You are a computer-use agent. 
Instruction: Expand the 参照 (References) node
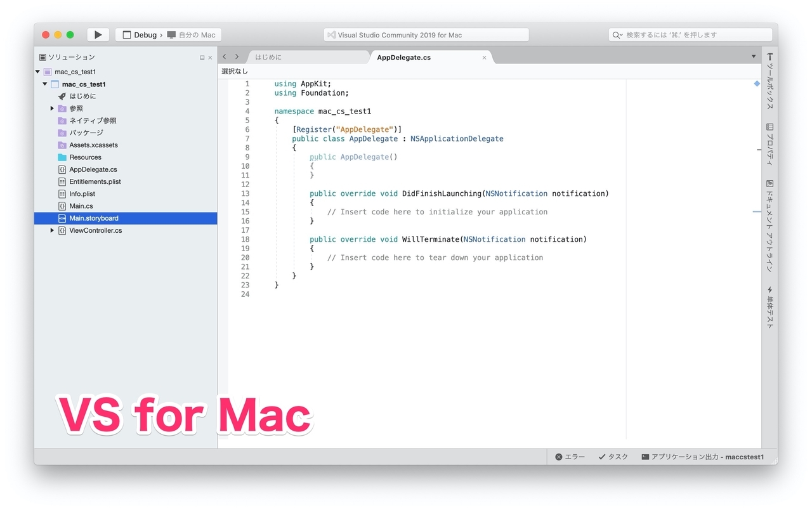[52, 108]
